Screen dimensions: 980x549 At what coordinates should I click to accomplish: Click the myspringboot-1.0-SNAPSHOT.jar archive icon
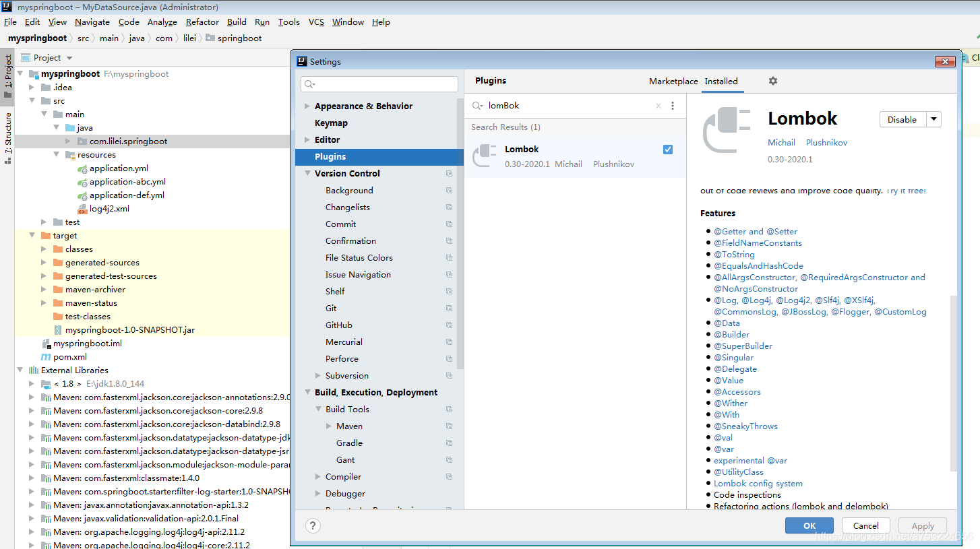click(x=58, y=330)
